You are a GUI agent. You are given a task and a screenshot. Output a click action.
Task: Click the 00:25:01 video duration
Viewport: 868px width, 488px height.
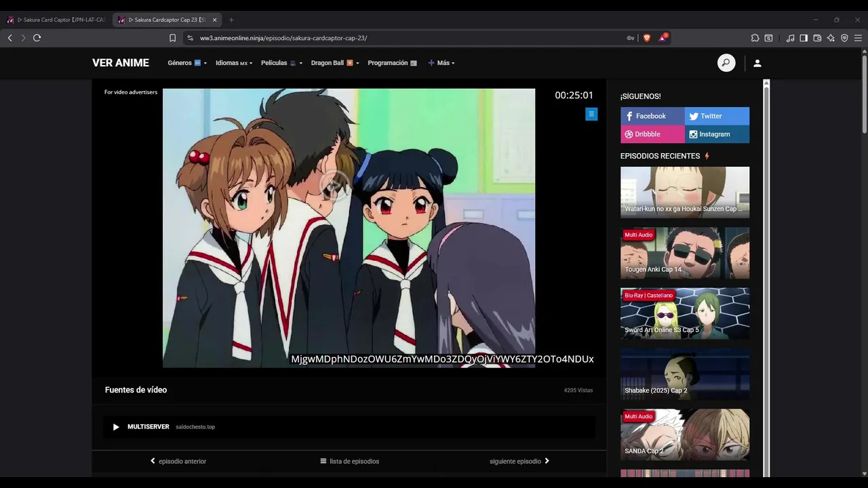coord(574,96)
